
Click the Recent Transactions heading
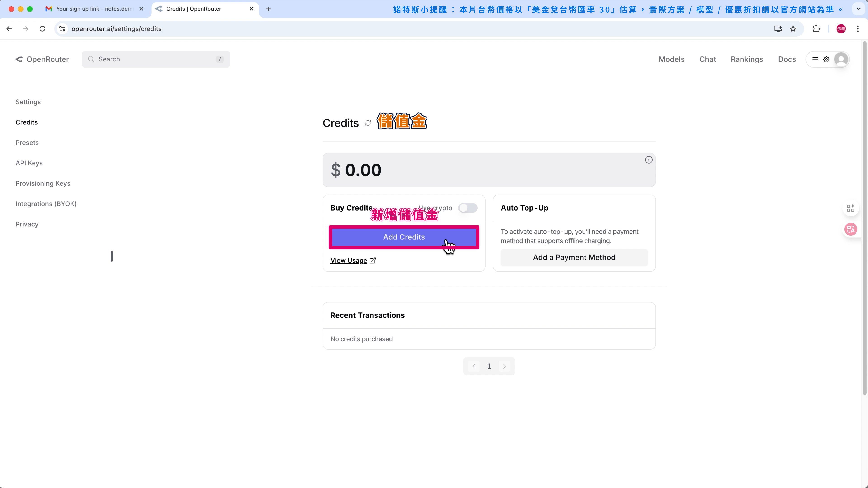click(x=367, y=315)
